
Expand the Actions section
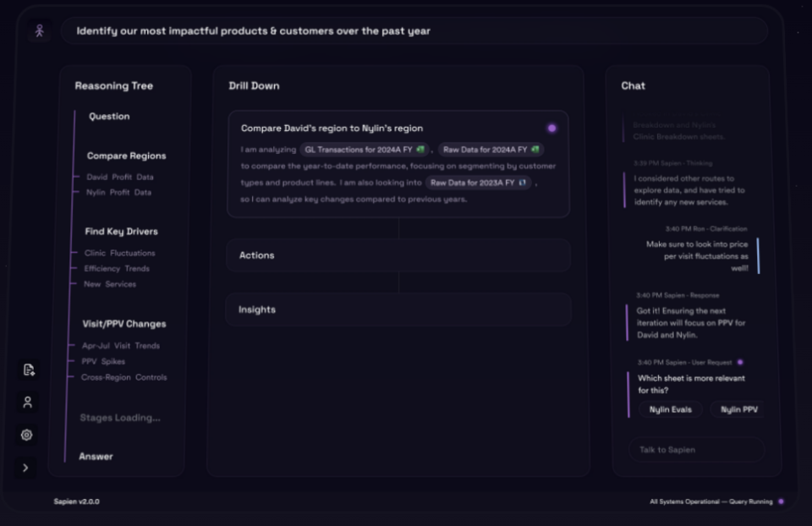point(398,255)
